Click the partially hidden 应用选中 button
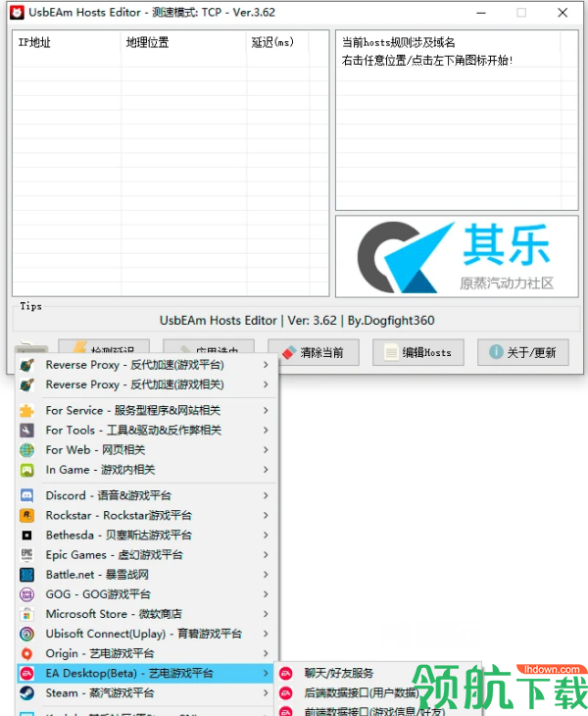The height and width of the screenshot is (716, 588). pyautogui.click(x=209, y=346)
